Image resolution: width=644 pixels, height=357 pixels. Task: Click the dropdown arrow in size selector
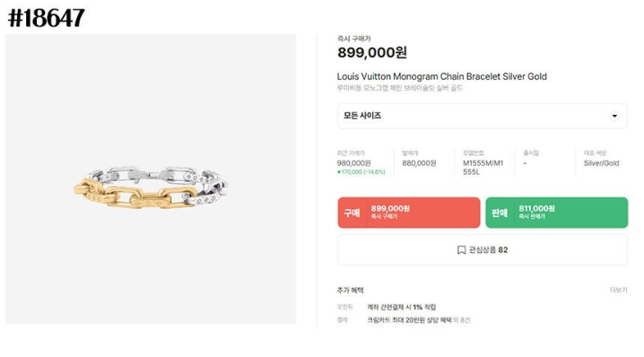point(614,116)
